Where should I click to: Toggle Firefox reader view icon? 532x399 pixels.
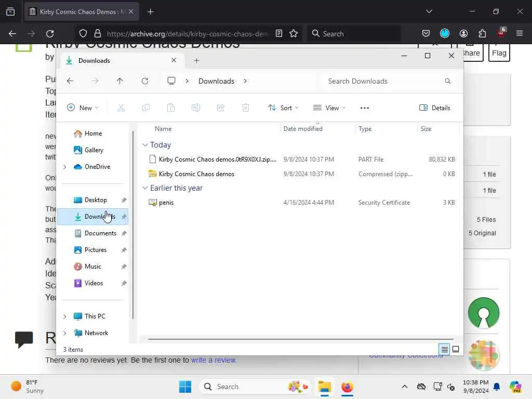(x=279, y=34)
